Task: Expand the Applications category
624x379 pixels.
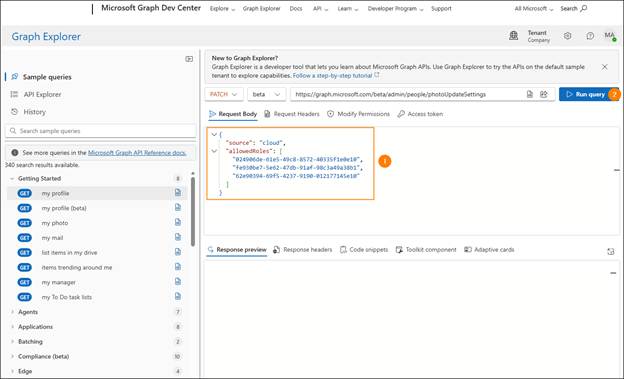Action: 12,326
